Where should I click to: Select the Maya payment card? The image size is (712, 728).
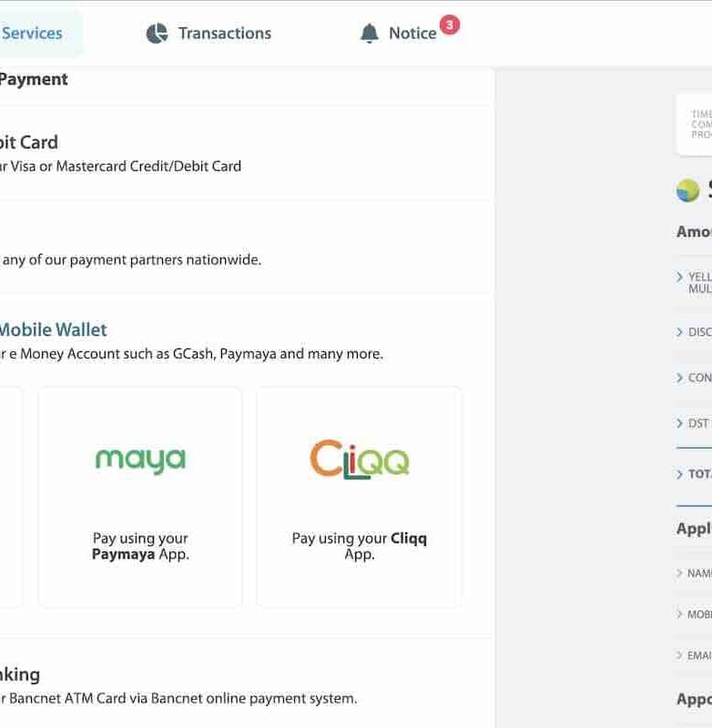(140, 496)
